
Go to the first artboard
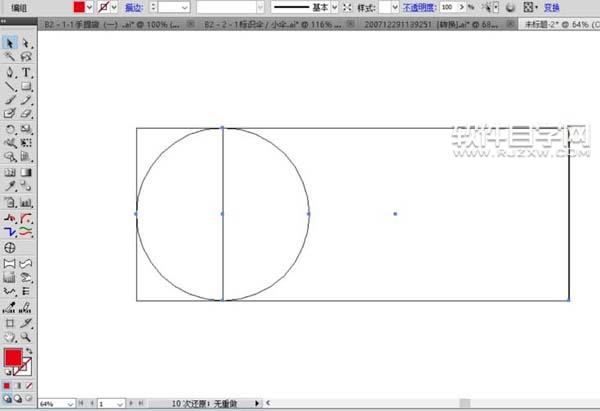(x=81, y=403)
